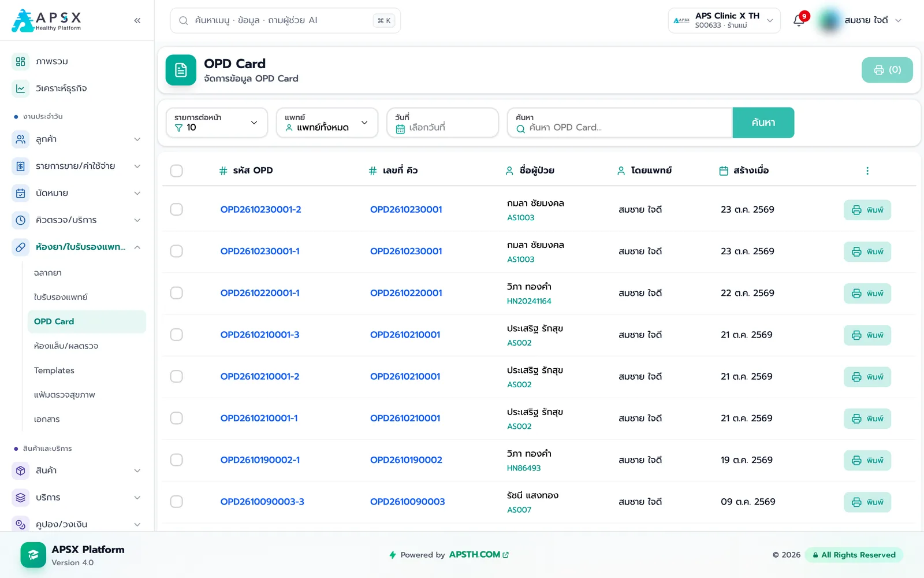Click the บริการ layers icon
Image resolution: width=924 pixels, height=578 pixels.
click(x=21, y=498)
